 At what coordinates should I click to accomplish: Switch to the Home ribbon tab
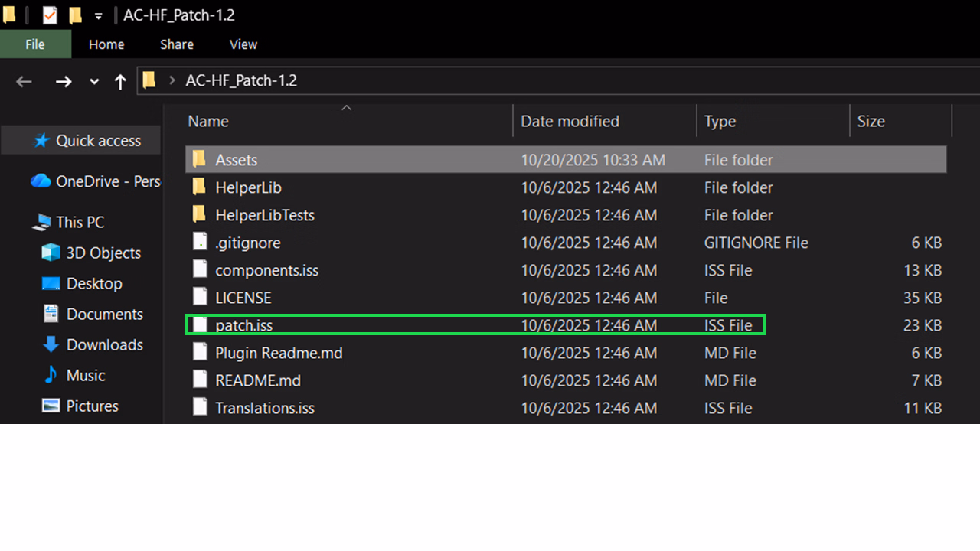coord(106,44)
